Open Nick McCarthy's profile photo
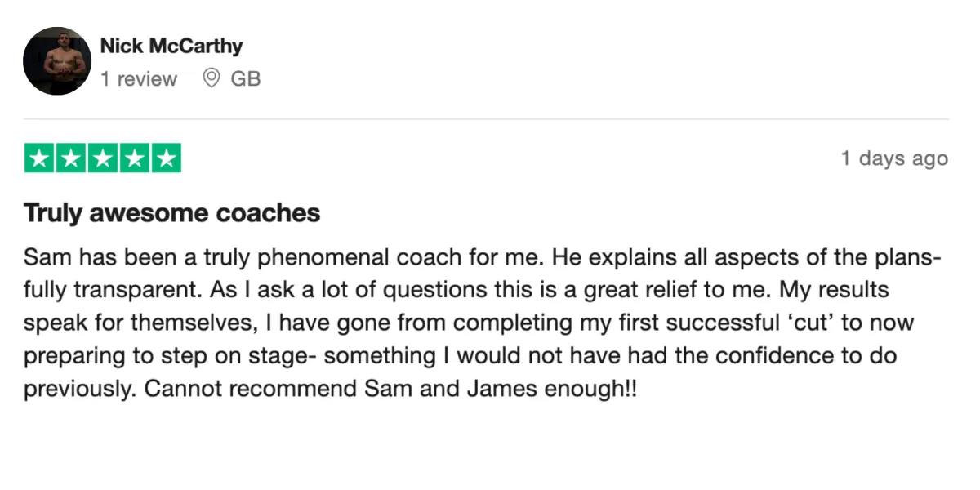The width and height of the screenshot is (980, 490). [57, 61]
